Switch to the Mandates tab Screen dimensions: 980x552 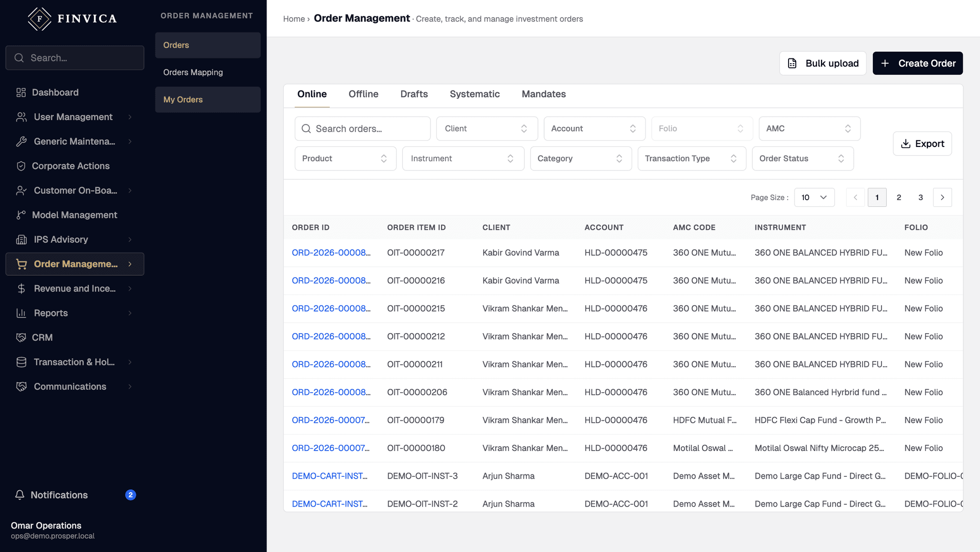click(x=544, y=94)
